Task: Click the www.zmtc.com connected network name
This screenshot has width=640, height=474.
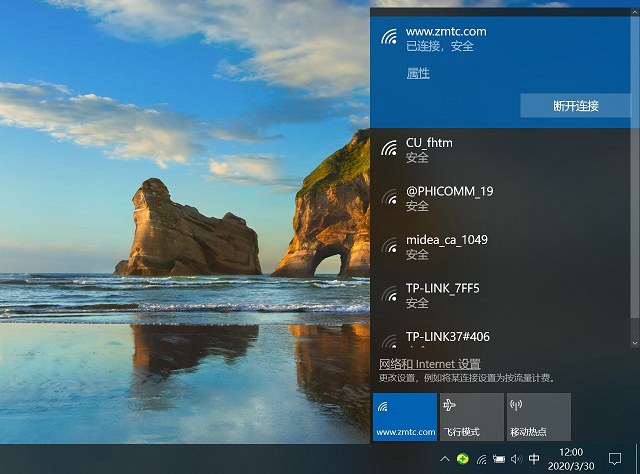Action: (x=446, y=31)
